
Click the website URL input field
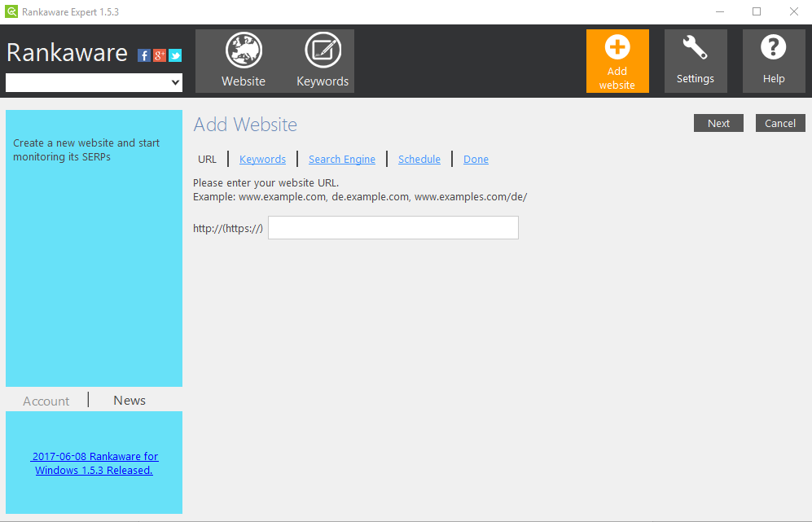coord(393,227)
